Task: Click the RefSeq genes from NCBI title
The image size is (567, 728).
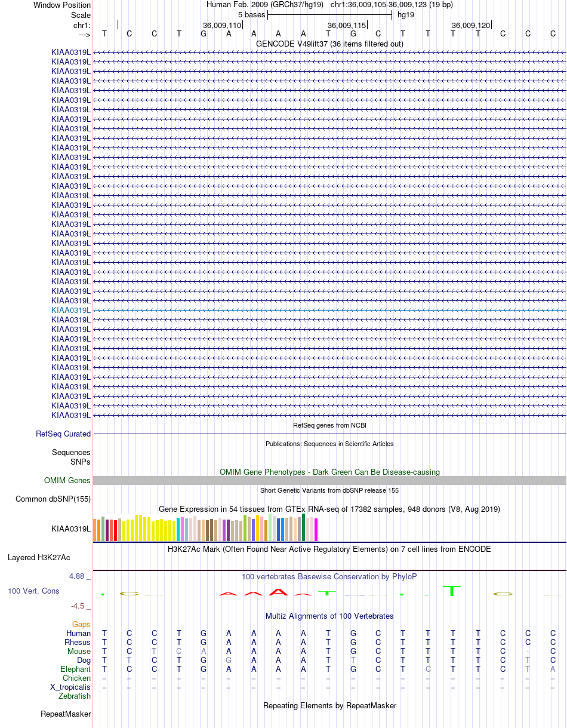Action: click(329, 425)
